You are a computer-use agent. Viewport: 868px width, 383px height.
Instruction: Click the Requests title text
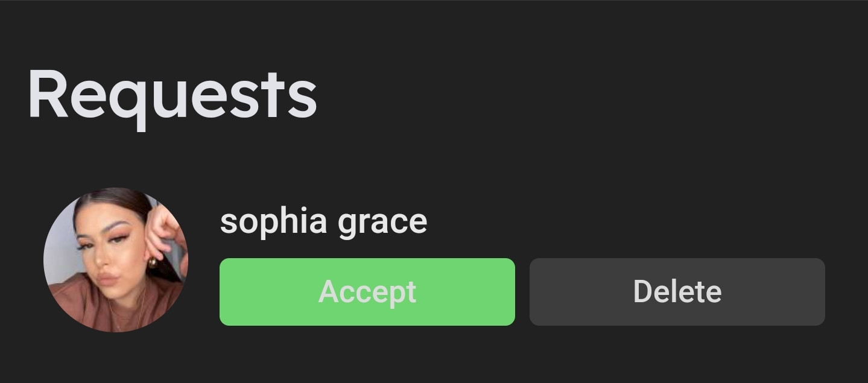tap(172, 95)
